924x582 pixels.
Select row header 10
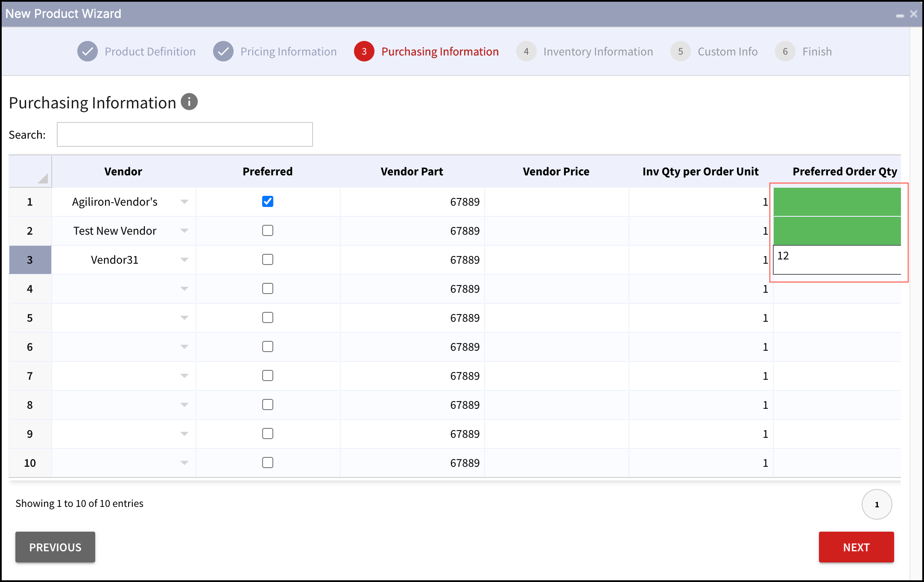point(30,463)
